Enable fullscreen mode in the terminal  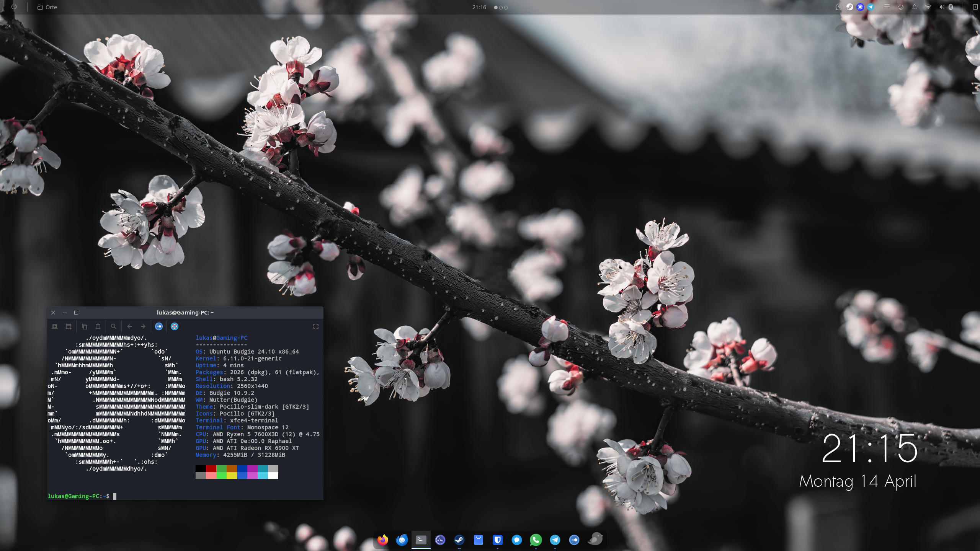tap(316, 326)
